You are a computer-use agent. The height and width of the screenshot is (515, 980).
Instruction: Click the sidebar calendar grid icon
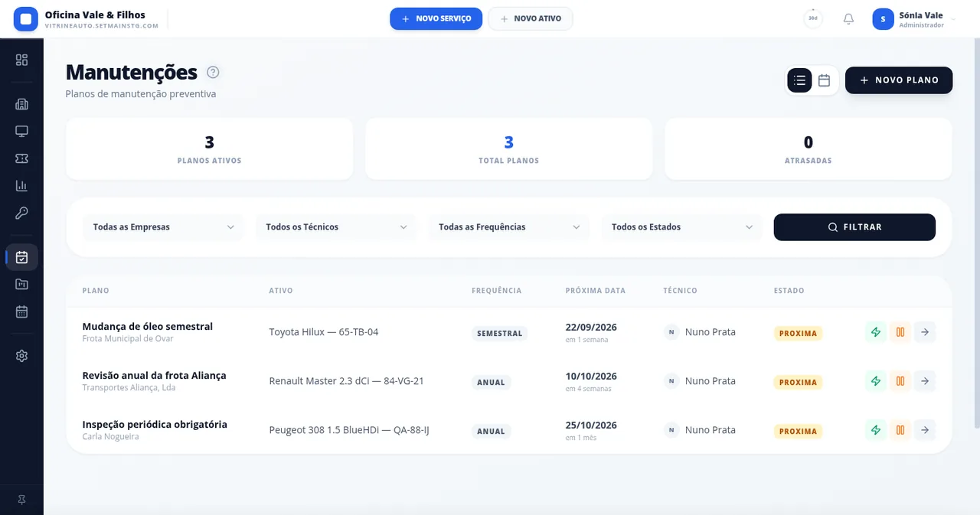pos(21,311)
